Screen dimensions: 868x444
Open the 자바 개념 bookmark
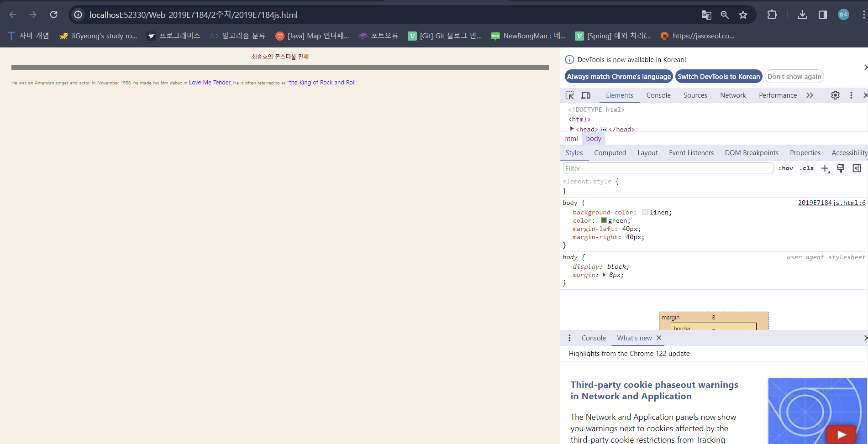coord(28,36)
